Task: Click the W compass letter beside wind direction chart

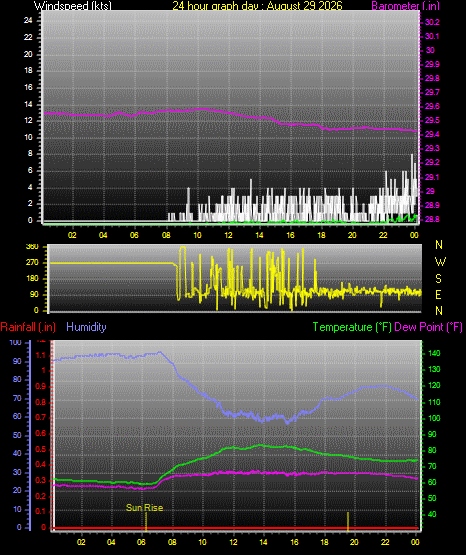Action: [x=440, y=262]
